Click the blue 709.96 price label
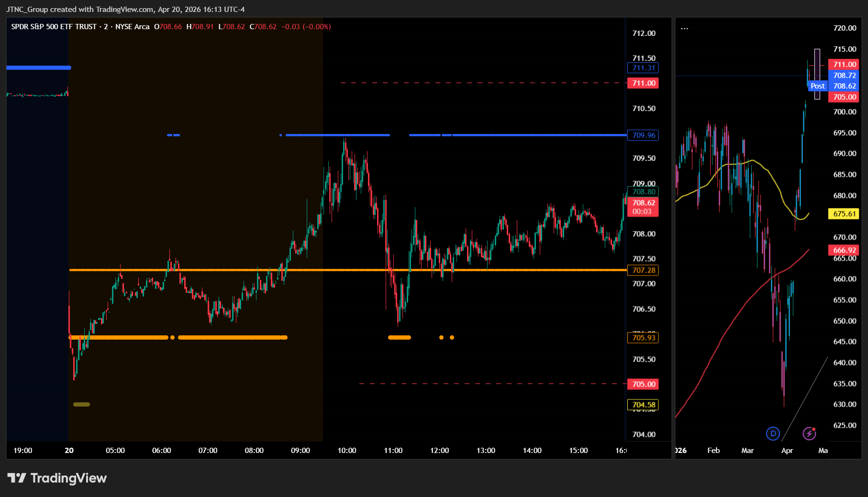868x497 pixels. (x=643, y=135)
